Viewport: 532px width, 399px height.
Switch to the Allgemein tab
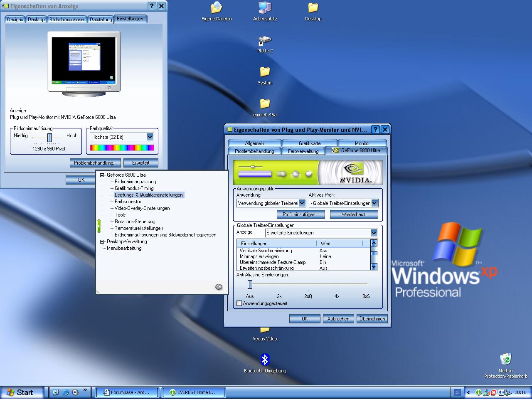pos(254,143)
